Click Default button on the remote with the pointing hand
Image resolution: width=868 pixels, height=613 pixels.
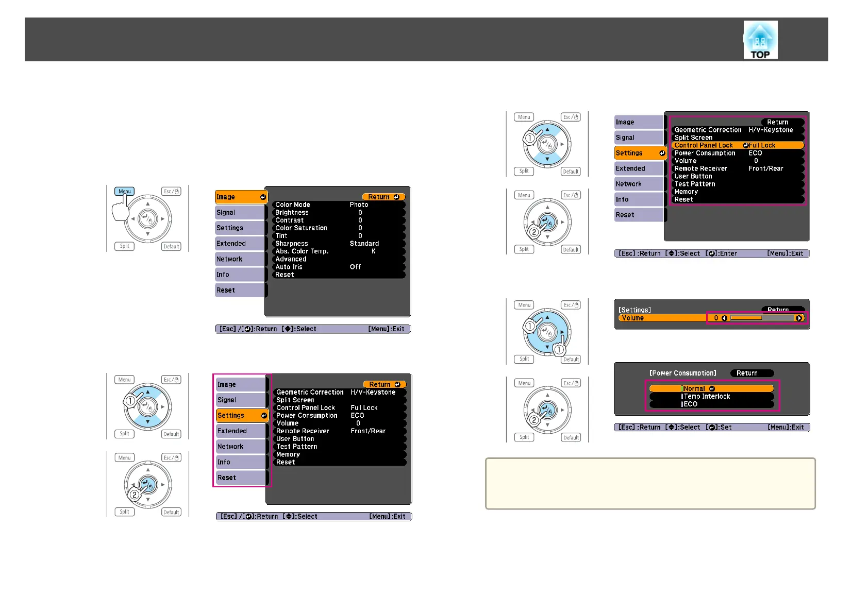171,246
